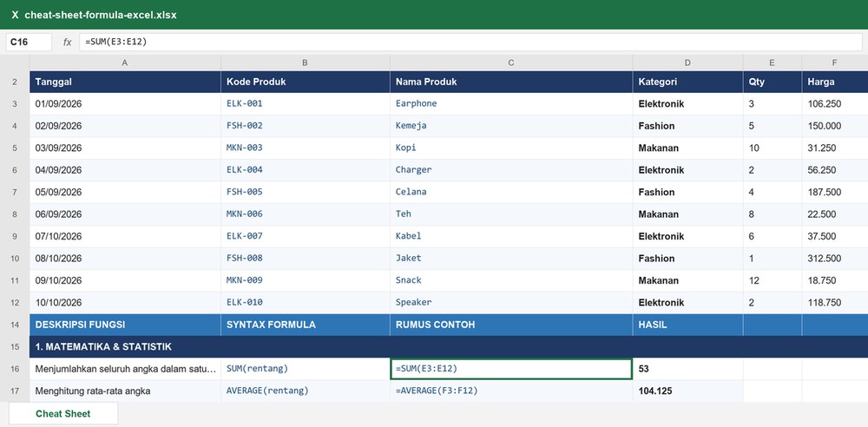The height and width of the screenshot is (427, 868).
Task: Select the Charger cell
Action: pyautogui.click(x=511, y=170)
